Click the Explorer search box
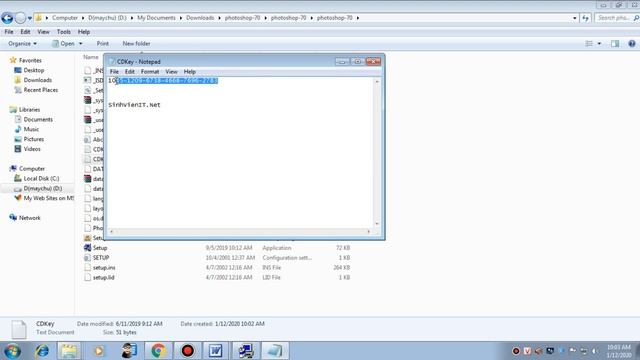 tap(617, 18)
